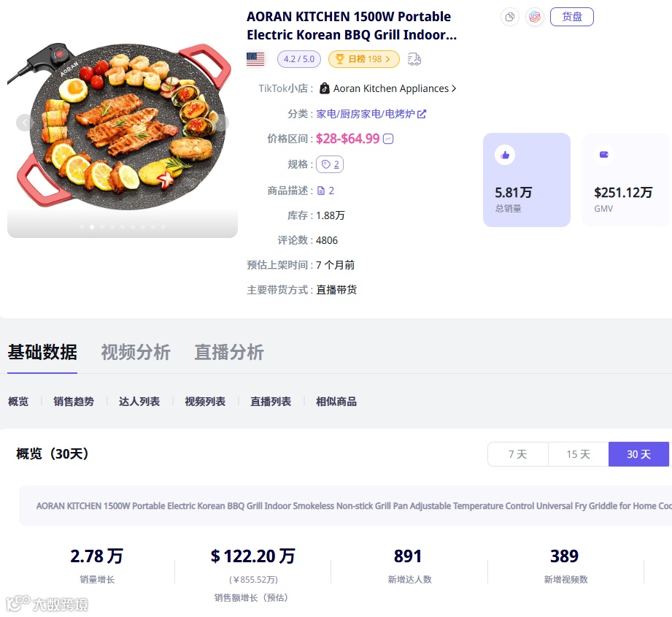Viewport: 672px width, 617px height.
Task: Click the US flag icon
Action: pyautogui.click(x=255, y=59)
